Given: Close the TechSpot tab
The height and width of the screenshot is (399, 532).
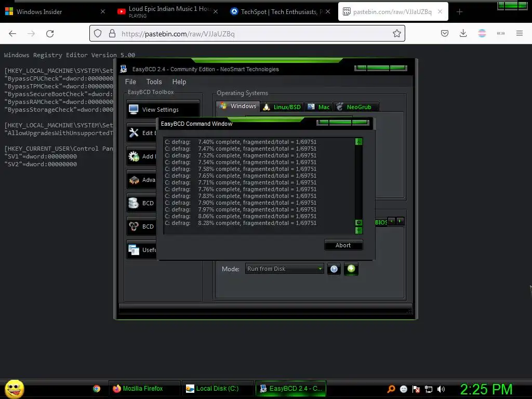Looking at the screenshot, I should [328, 11].
